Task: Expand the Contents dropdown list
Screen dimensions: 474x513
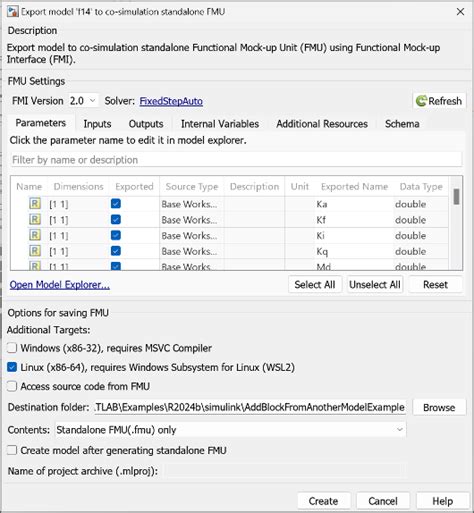Action: pos(230,430)
